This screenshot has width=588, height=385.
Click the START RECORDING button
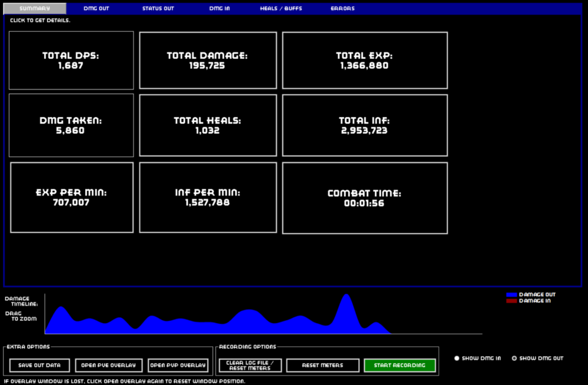click(x=399, y=366)
